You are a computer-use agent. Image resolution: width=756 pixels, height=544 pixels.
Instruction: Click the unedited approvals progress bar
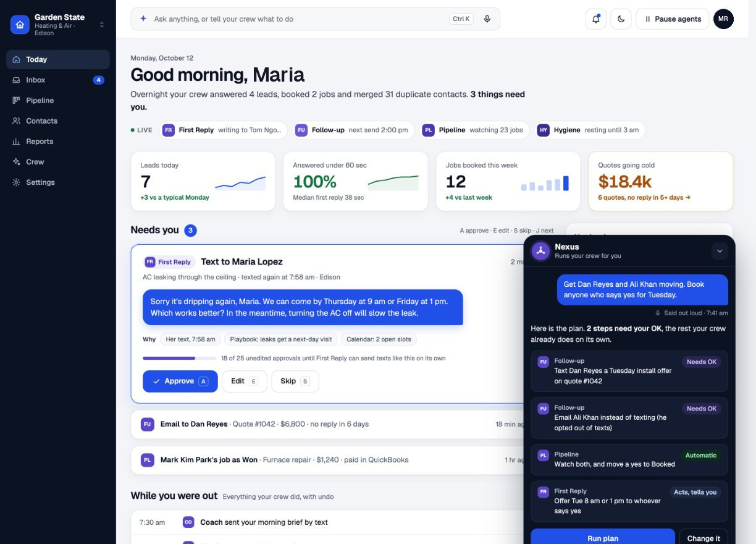click(x=179, y=358)
